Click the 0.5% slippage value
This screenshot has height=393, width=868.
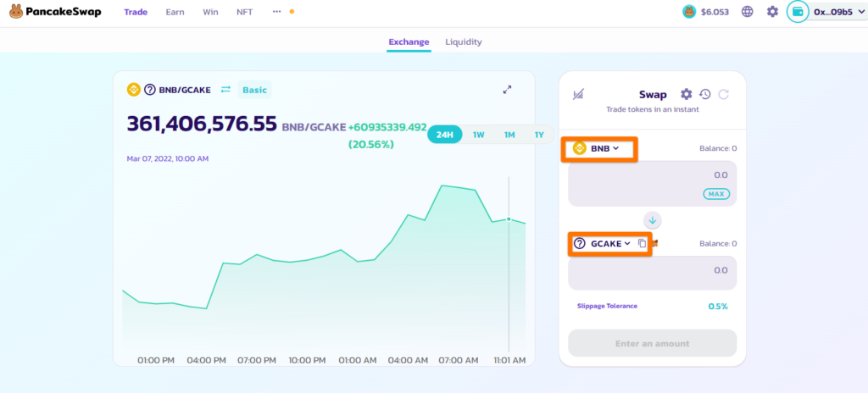pyautogui.click(x=718, y=306)
